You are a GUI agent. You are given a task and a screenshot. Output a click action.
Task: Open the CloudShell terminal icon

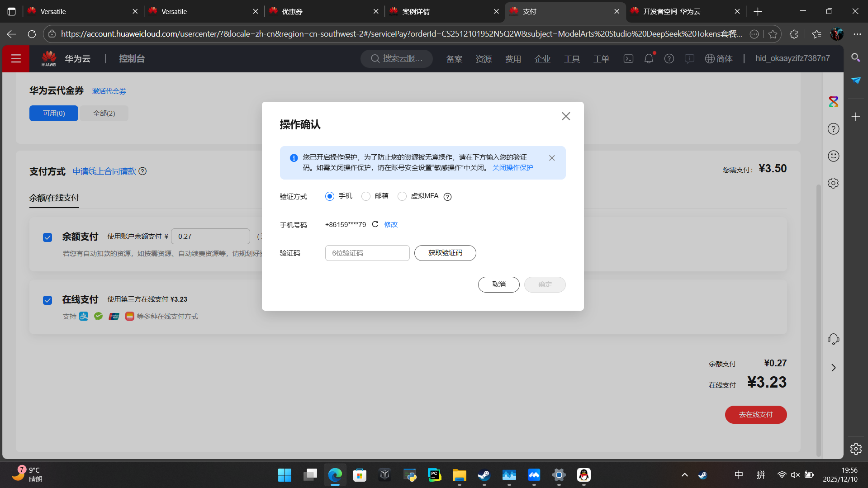(628, 59)
